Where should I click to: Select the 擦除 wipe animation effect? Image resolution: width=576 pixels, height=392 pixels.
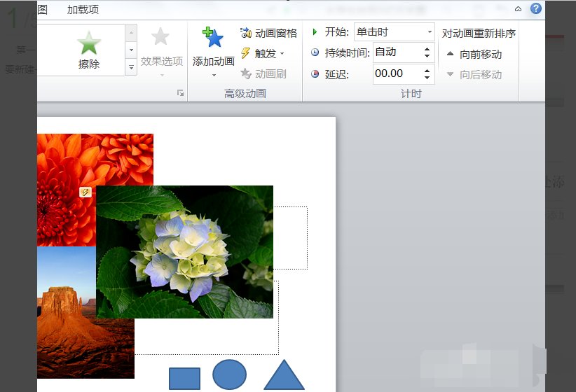pyautogui.click(x=88, y=50)
